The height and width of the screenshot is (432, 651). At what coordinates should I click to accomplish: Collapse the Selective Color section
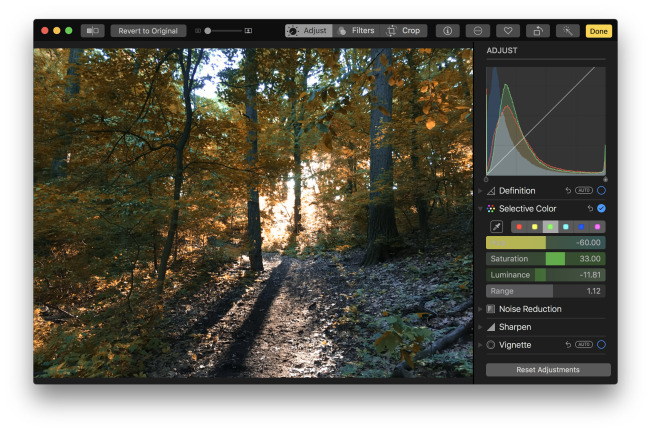(481, 208)
